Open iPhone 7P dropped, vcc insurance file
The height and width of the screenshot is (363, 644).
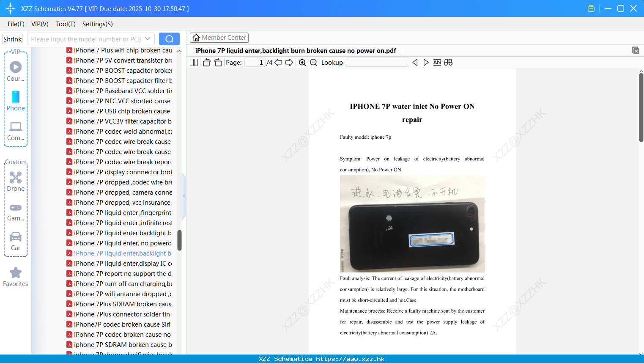[x=119, y=203]
